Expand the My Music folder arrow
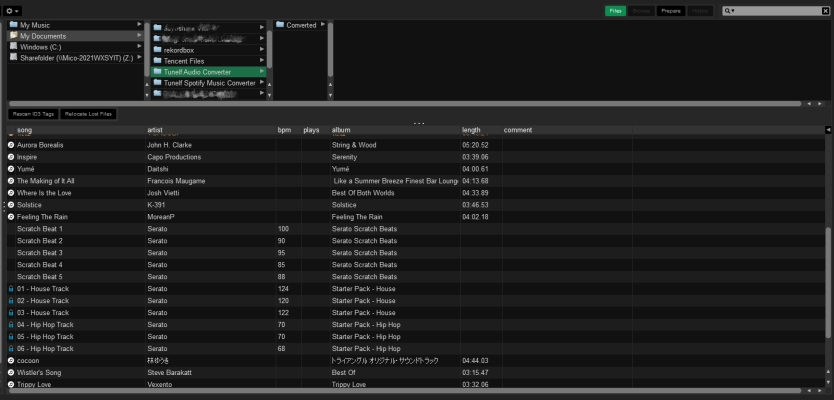 [x=139, y=24]
